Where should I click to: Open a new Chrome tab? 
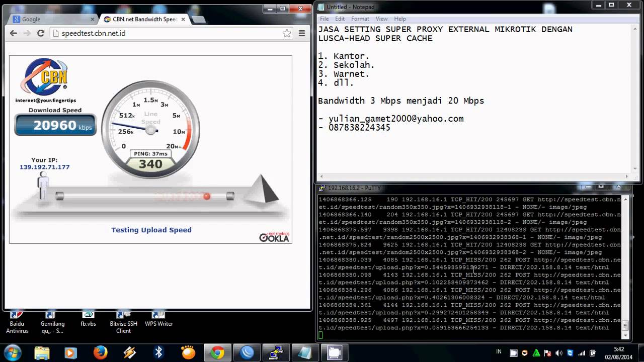199,20
